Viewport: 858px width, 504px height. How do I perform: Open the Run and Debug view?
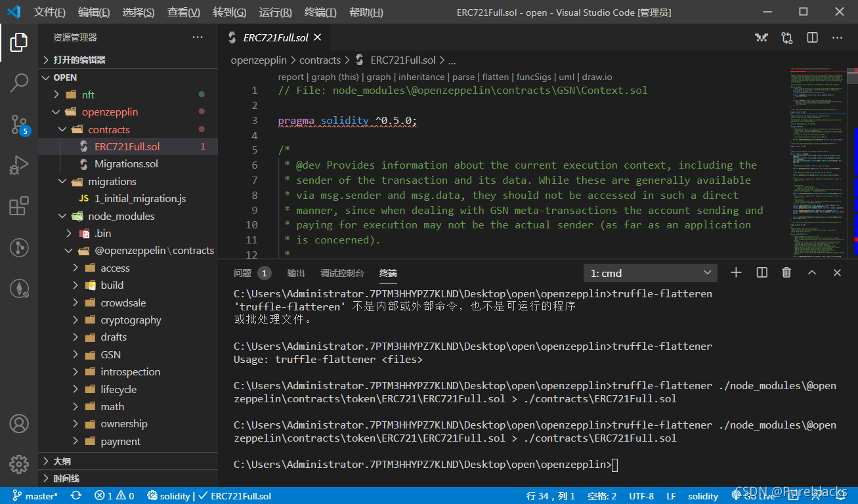(x=19, y=165)
